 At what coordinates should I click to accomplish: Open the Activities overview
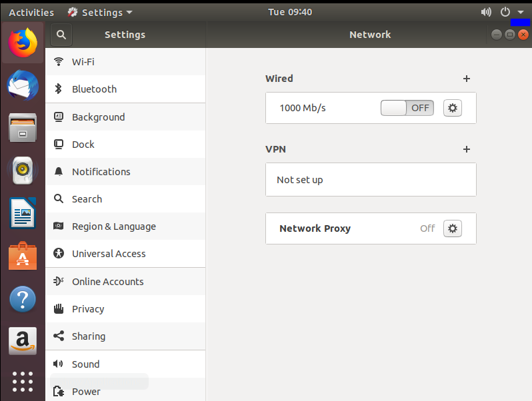coord(31,13)
